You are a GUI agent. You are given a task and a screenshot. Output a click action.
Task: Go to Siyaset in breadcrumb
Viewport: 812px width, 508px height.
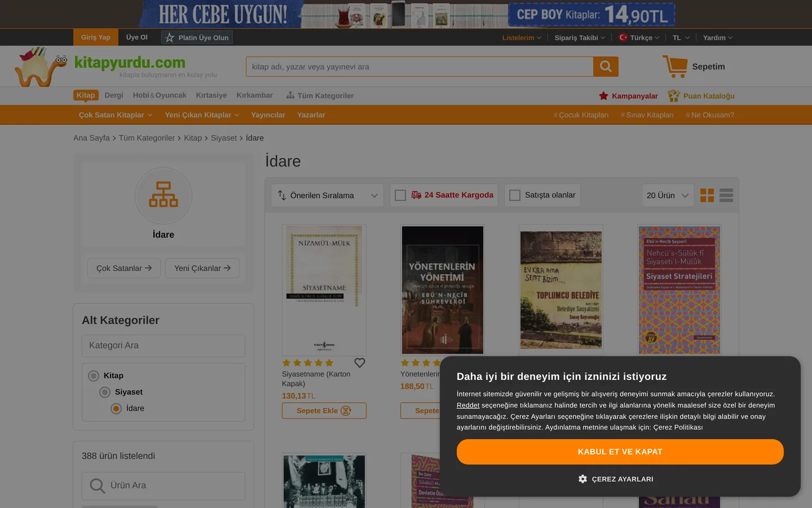pyautogui.click(x=224, y=138)
